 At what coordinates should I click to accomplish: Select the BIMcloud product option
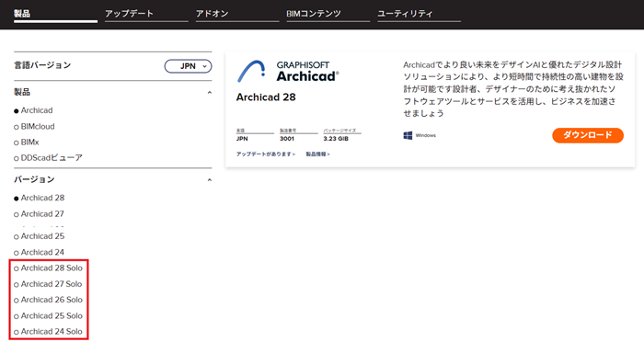click(x=34, y=127)
